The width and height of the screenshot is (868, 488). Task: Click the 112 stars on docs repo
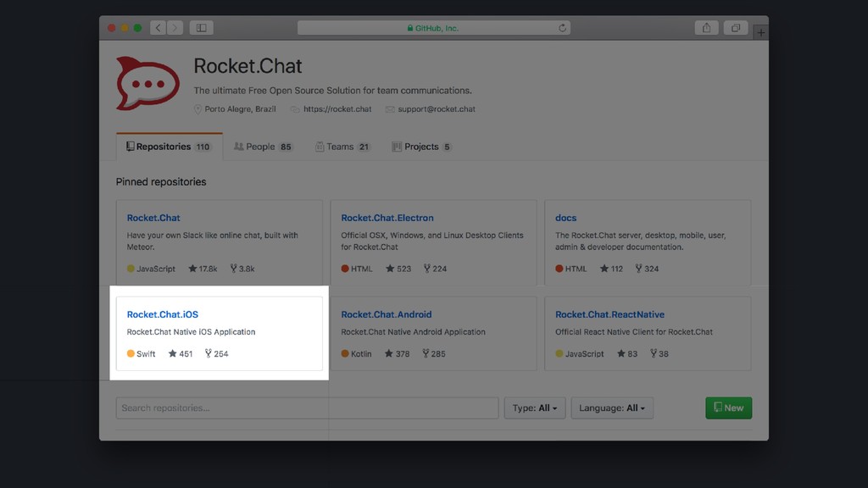pos(612,269)
